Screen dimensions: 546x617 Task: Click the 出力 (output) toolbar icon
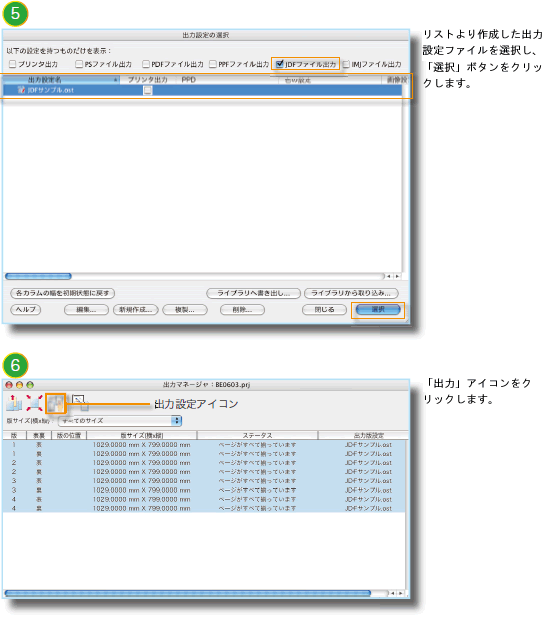coord(14,403)
